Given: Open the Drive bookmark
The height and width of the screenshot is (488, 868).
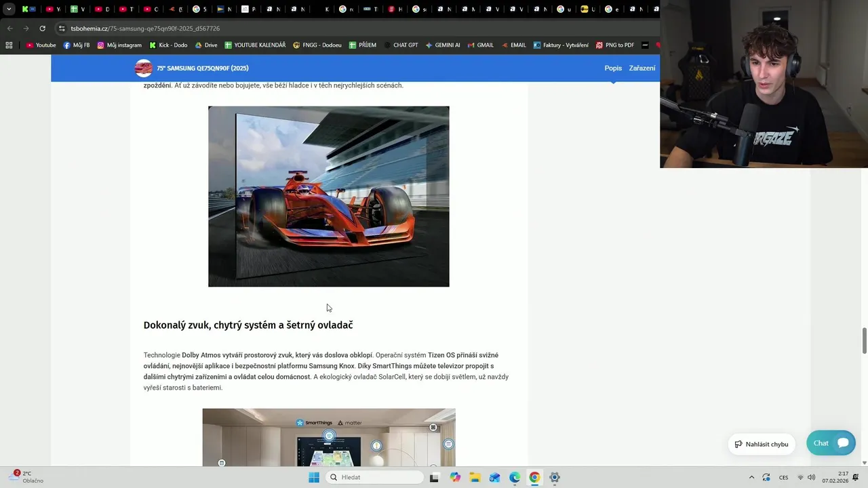Looking at the screenshot, I should [x=206, y=45].
